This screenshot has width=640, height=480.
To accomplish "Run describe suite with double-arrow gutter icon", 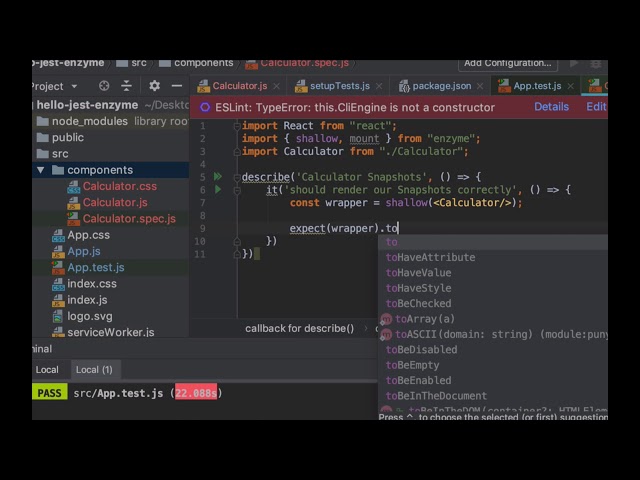I will tap(218, 176).
